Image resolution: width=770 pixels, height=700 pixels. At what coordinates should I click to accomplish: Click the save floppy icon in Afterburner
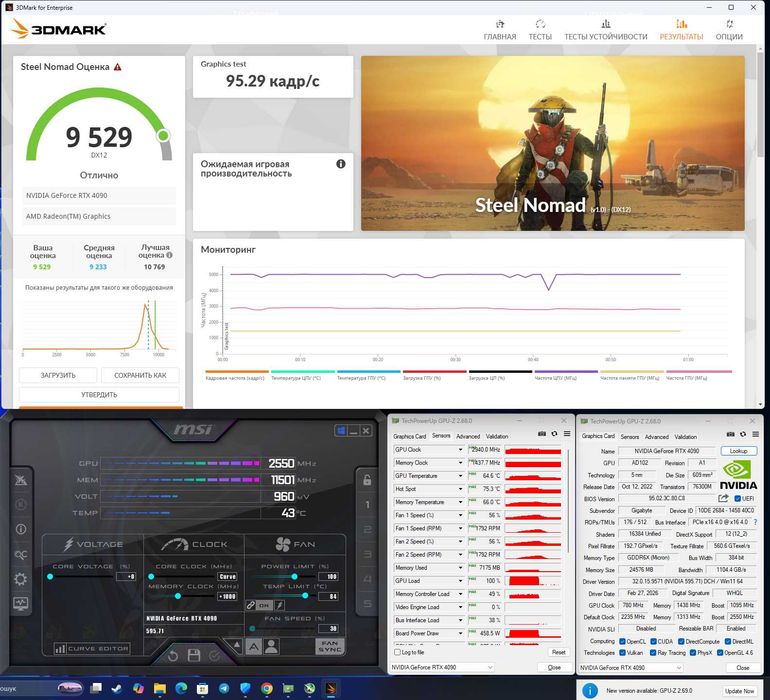[194, 655]
